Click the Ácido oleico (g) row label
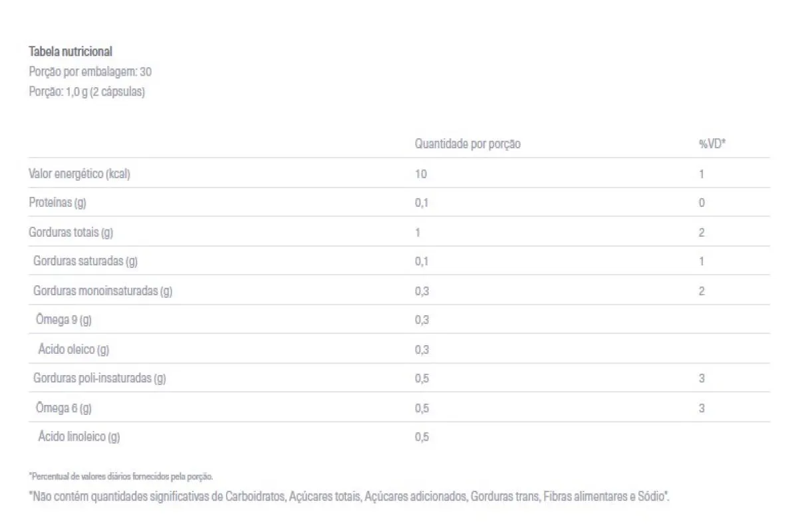 click(74, 349)
